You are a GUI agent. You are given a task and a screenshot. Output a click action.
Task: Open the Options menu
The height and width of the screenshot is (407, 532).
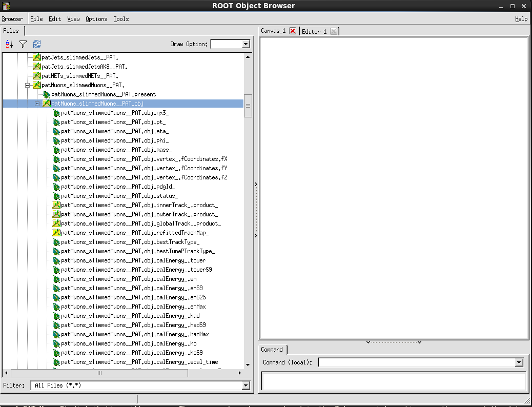pos(96,19)
